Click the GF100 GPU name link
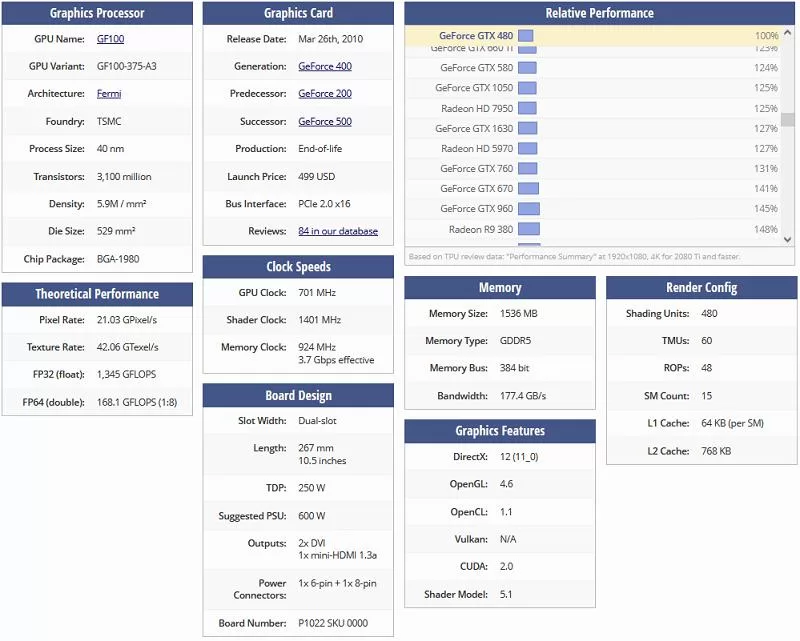The image size is (800, 641). 109,39
